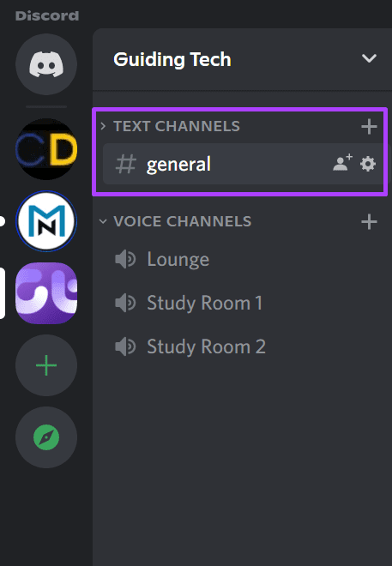This screenshot has width=392, height=566.
Task: Click the Lounge speaker icon
Action: 125,259
